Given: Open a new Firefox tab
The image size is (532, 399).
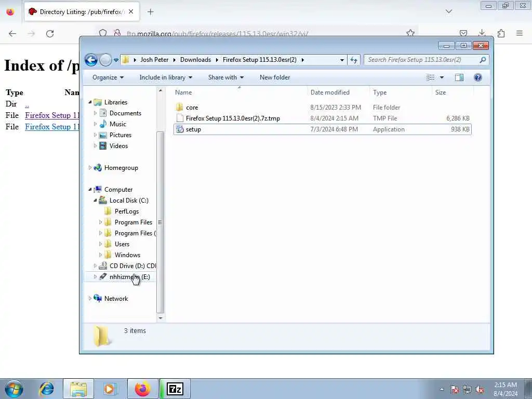Looking at the screenshot, I should coord(150,12).
